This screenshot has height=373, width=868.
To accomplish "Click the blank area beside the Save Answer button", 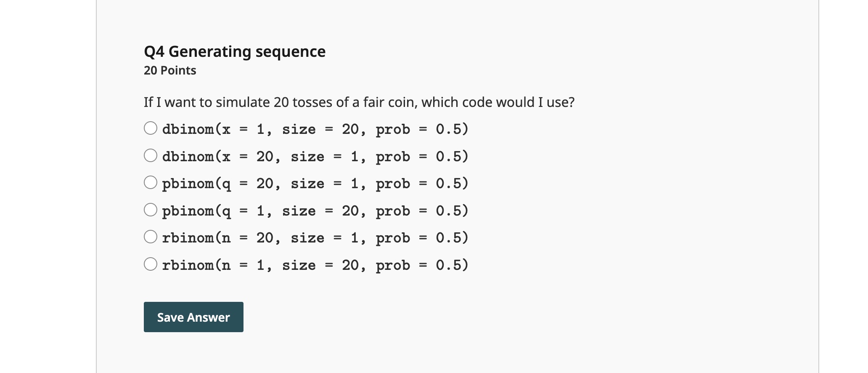I will [x=336, y=317].
